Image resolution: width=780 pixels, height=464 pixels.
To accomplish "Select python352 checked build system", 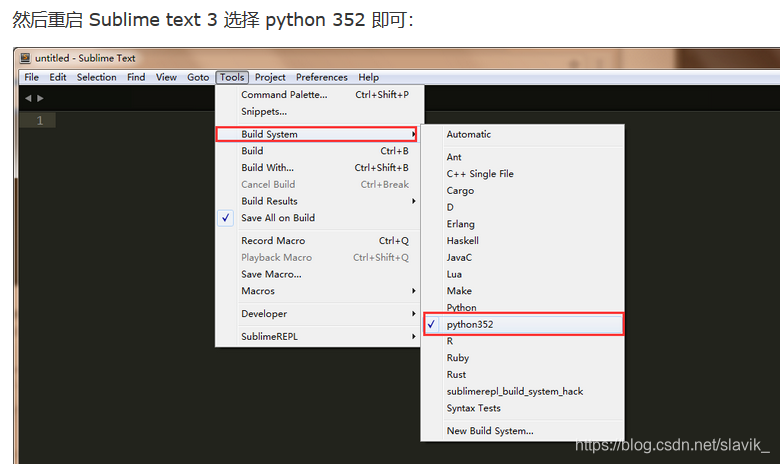I will (x=523, y=324).
